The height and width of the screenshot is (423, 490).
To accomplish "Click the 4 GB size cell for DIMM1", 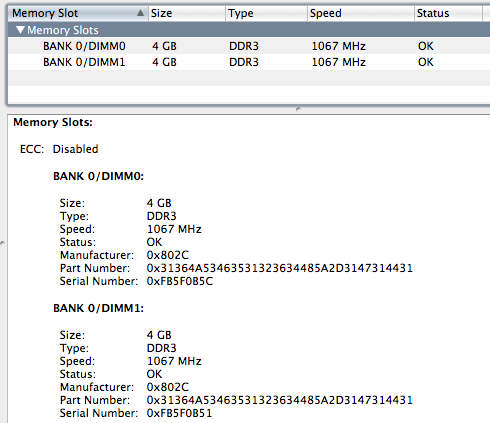I will [164, 62].
